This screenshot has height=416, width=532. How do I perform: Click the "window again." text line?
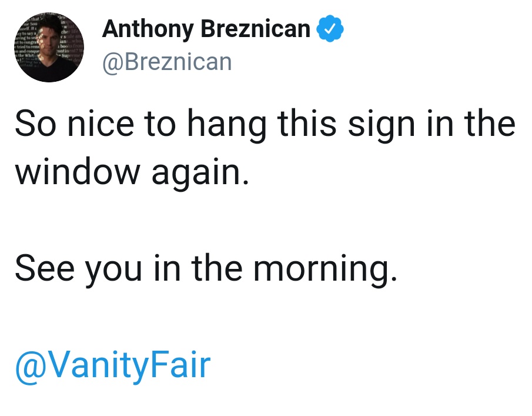coord(132,172)
